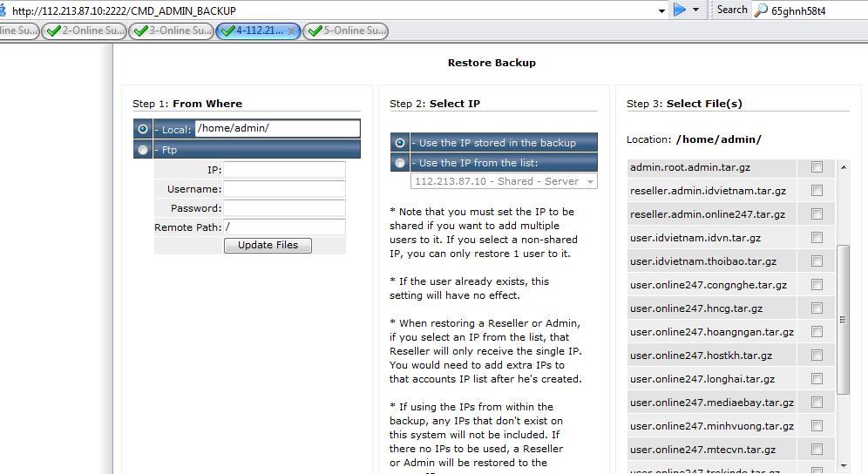Click the FTP Username input field

tap(284, 189)
